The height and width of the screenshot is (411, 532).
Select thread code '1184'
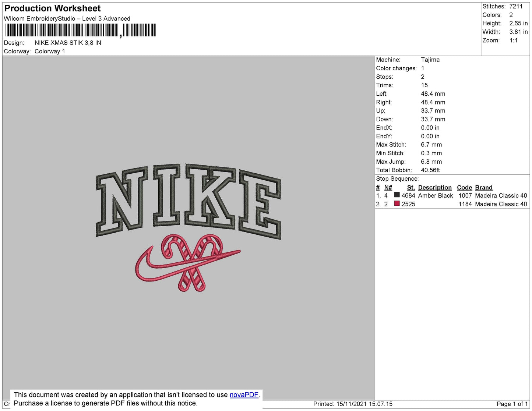(465, 204)
